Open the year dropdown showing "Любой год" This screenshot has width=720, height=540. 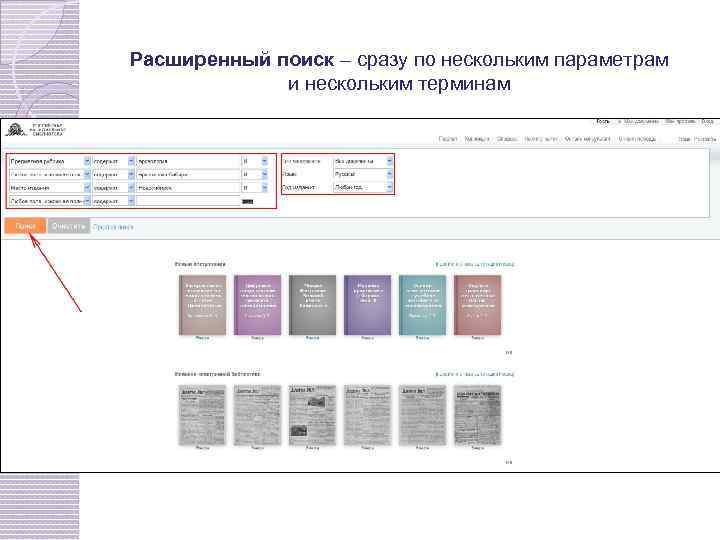tap(363, 187)
